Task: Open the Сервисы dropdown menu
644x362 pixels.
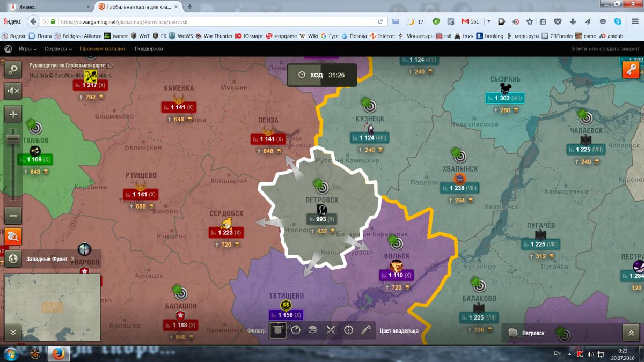Action: coord(58,49)
